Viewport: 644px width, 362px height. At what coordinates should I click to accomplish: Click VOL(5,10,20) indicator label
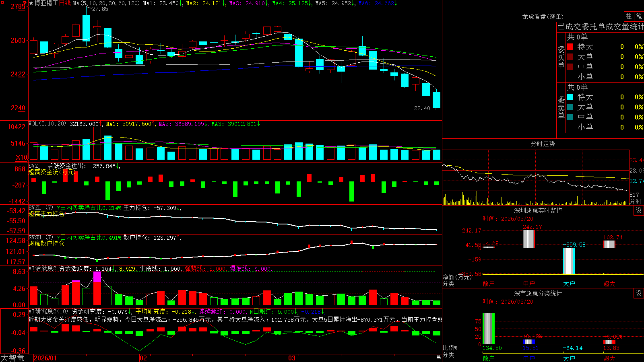coord(47,124)
